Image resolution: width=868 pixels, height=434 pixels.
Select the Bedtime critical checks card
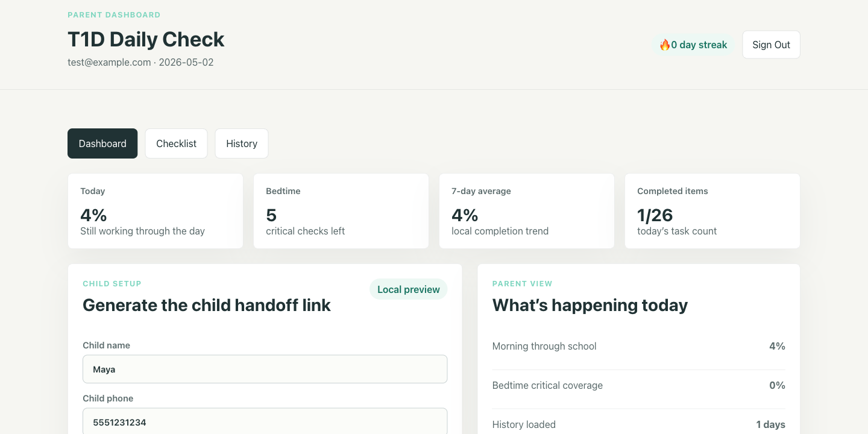(x=341, y=211)
